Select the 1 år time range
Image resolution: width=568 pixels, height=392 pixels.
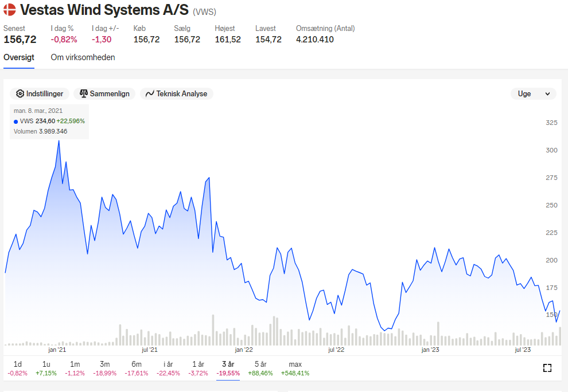point(198,369)
